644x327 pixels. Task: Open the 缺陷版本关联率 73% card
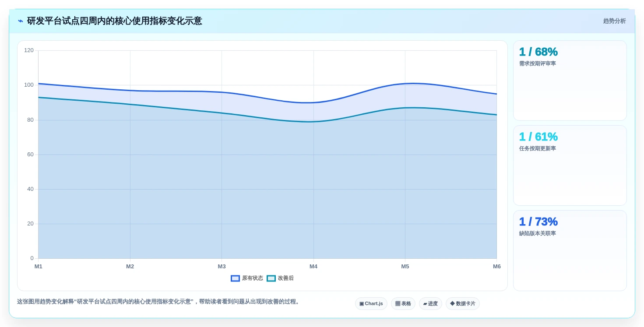click(x=570, y=250)
